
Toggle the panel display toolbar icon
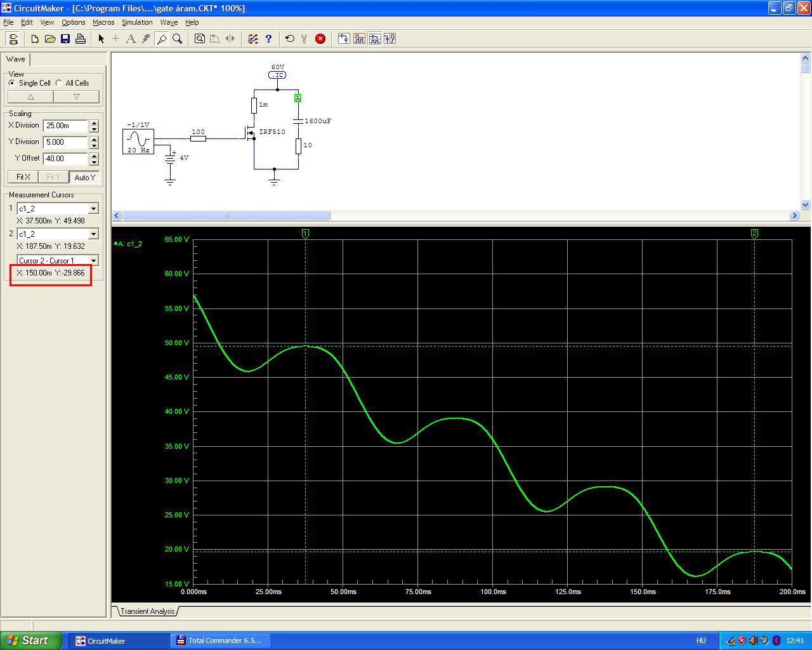(14, 39)
